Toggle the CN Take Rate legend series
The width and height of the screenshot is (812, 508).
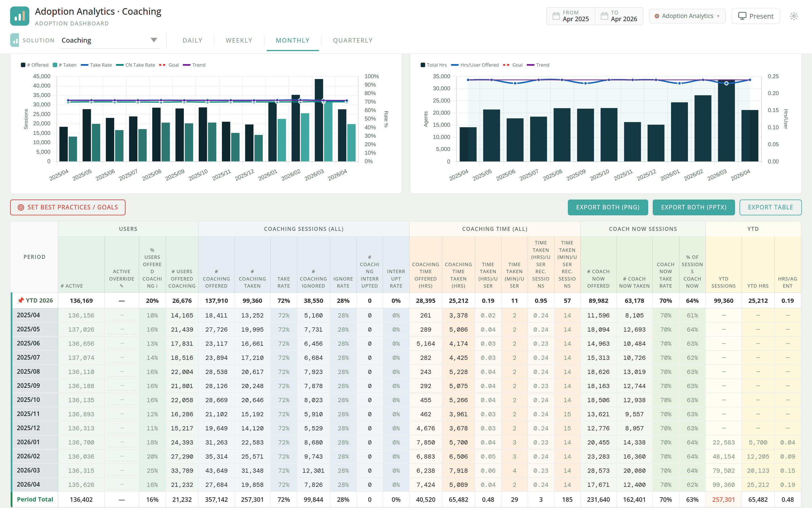[x=136, y=65]
